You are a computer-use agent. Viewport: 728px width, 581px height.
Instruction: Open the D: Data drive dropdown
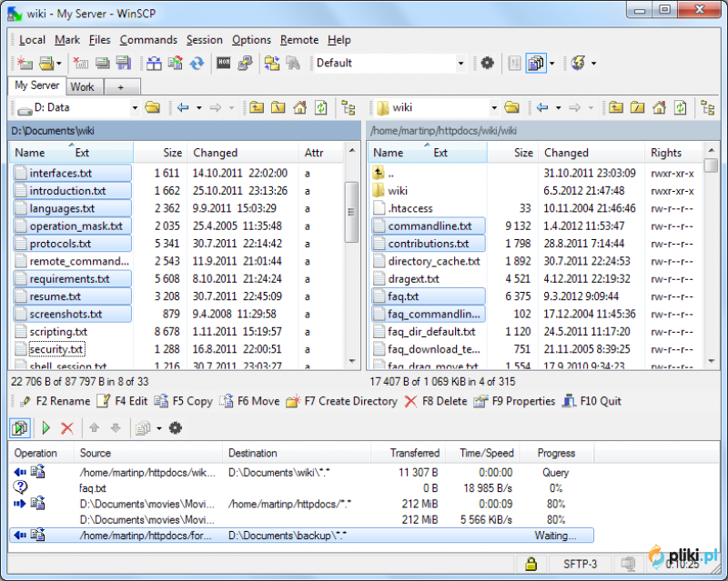click(x=135, y=107)
